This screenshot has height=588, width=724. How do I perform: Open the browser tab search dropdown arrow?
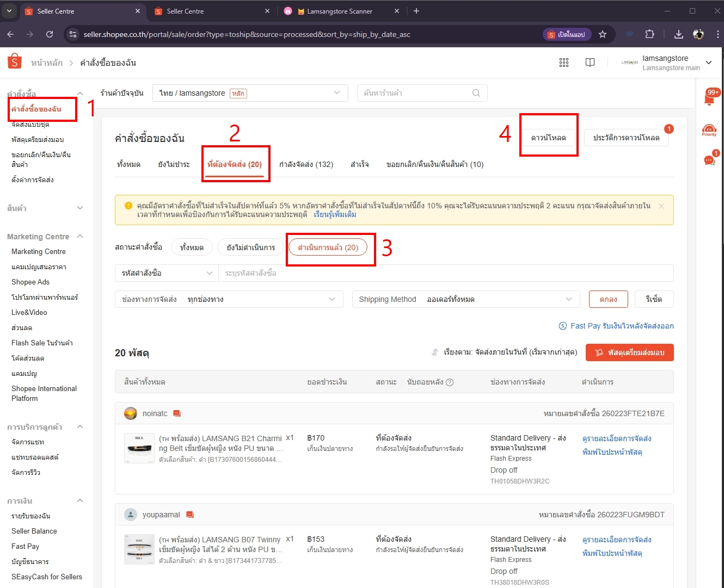[9, 11]
